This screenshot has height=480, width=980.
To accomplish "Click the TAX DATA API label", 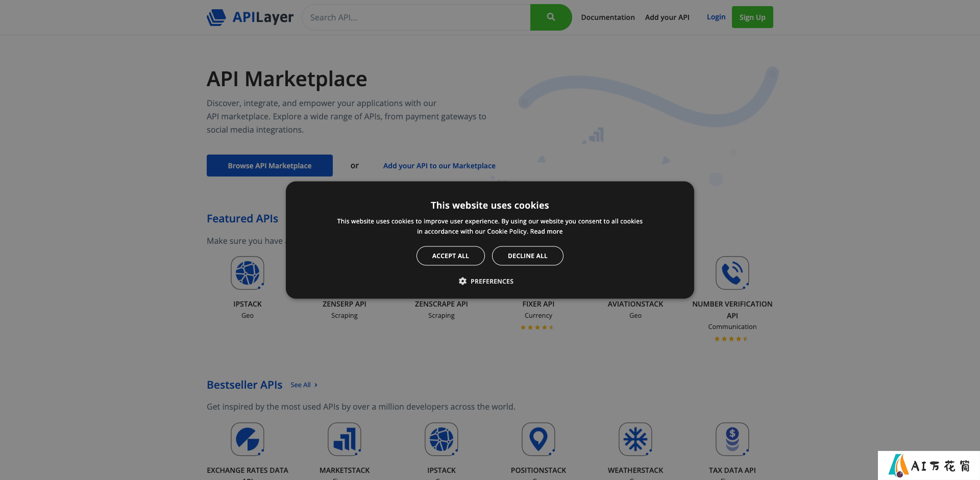I will click(x=732, y=470).
